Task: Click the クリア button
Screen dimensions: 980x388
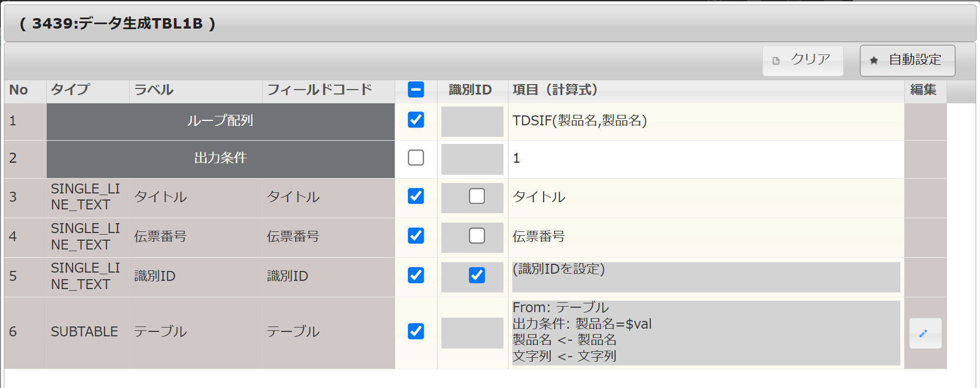Action: click(802, 60)
